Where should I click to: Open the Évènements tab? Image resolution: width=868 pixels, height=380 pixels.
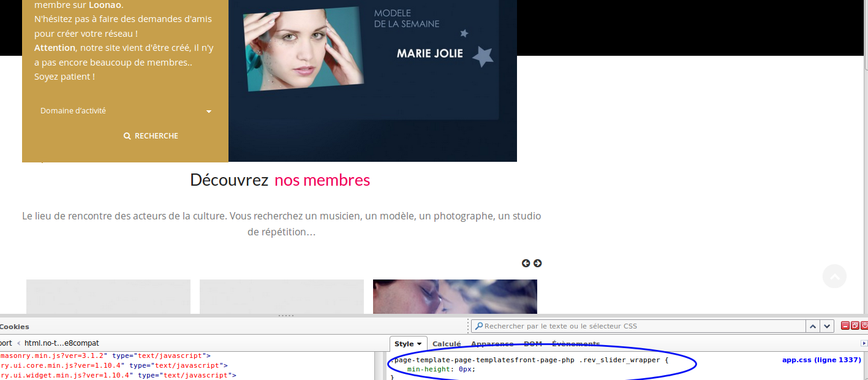pos(575,344)
